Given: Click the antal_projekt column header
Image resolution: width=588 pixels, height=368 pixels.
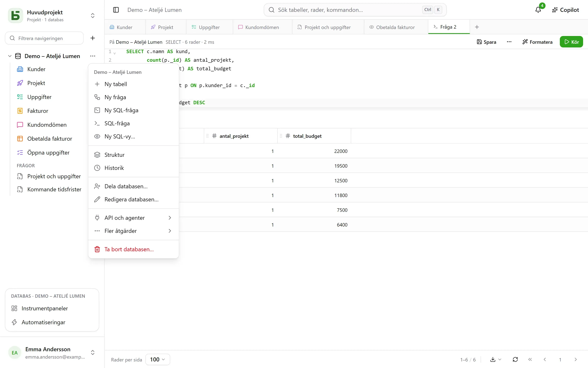Looking at the screenshot, I should click(x=241, y=136).
